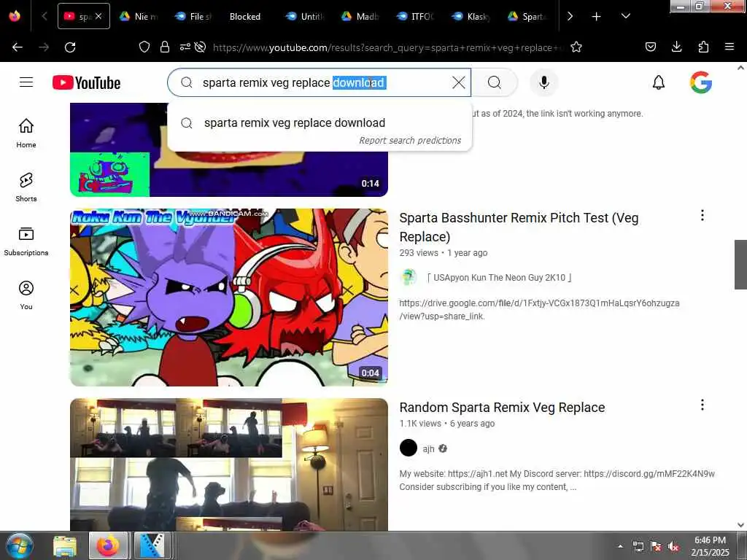Switch to the 'Nie m' Google Drive tab

pos(139,16)
